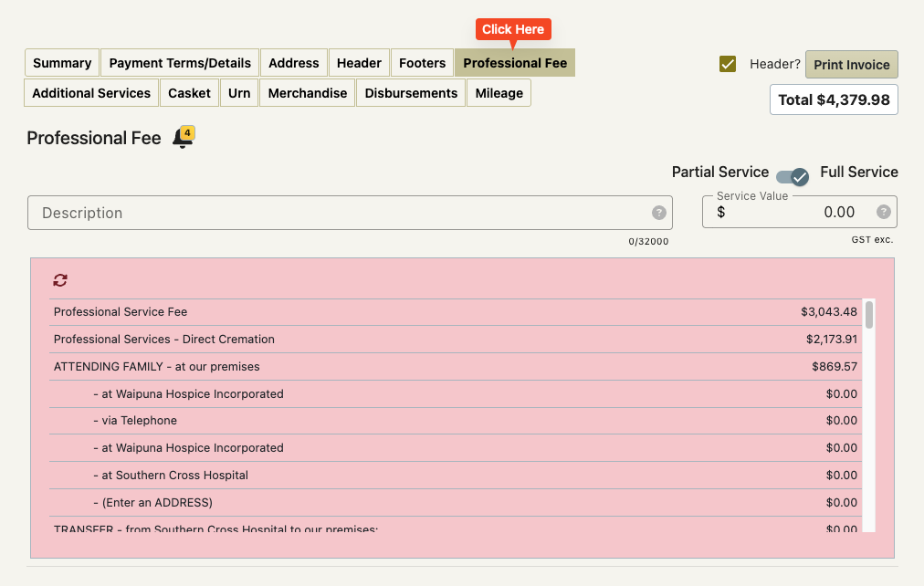The image size is (924, 586).
Task: Select the Professional Fee tab
Action: [x=515, y=63]
